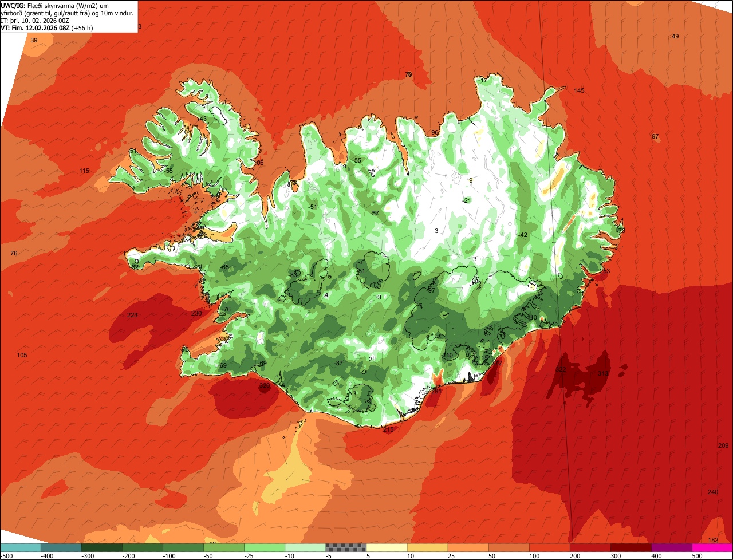733x560 pixels.
Task: Click the map value '-83'
Action: pos(293,274)
